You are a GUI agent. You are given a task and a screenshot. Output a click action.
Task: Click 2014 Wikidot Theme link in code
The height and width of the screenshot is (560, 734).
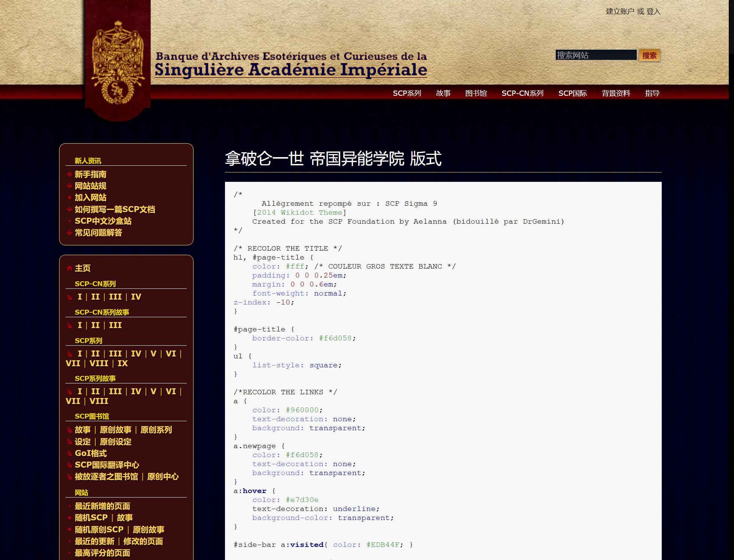pos(299,212)
